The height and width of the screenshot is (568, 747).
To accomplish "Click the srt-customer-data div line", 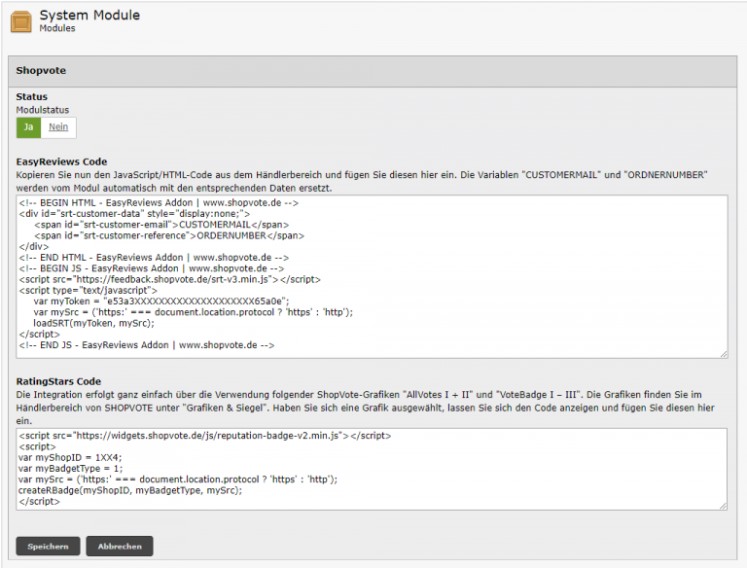I will 134,213.
